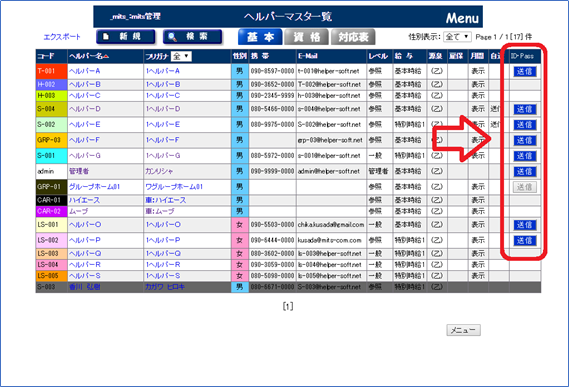Open the エクスポート export link
The height and width of the screenshot is (387, 569).
(62, 37)
